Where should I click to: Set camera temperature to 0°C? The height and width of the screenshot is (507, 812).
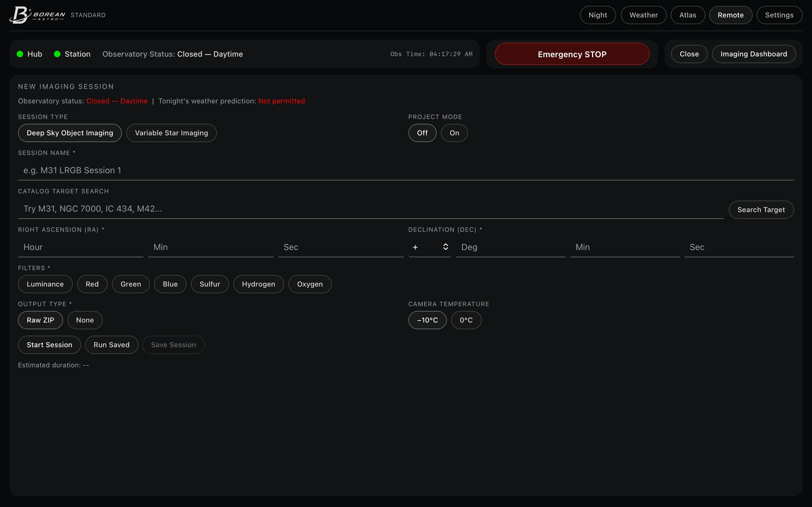coord(466,320)
